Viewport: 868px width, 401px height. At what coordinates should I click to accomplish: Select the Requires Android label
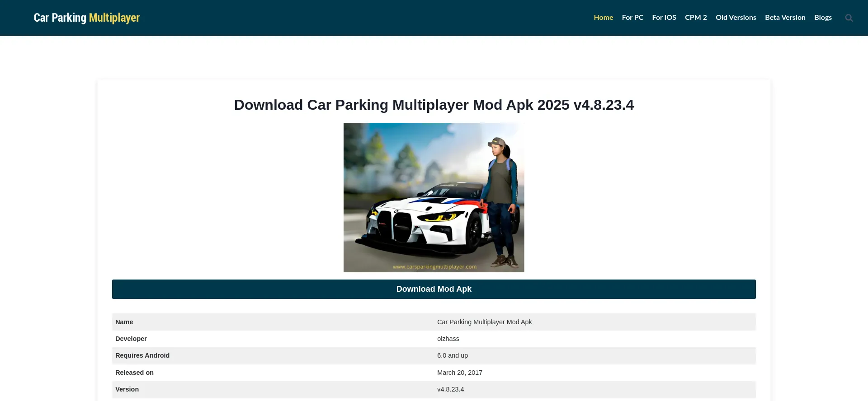pos(142,355)
